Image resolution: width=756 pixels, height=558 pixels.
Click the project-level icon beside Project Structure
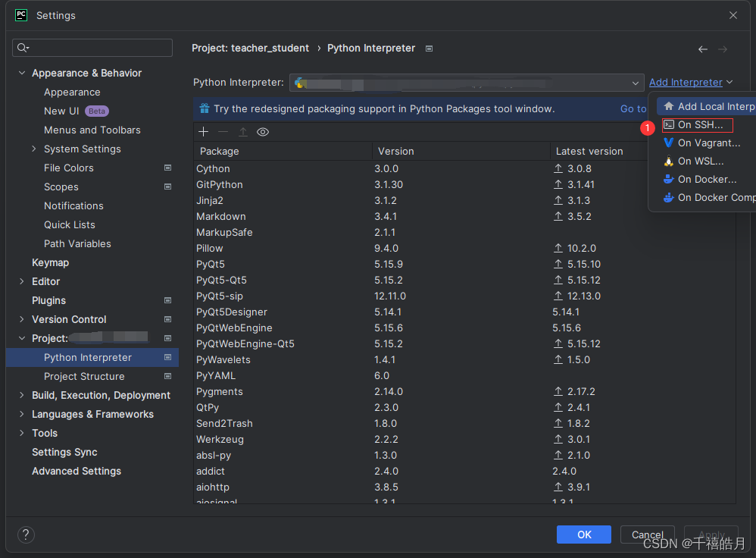(167, 376)
